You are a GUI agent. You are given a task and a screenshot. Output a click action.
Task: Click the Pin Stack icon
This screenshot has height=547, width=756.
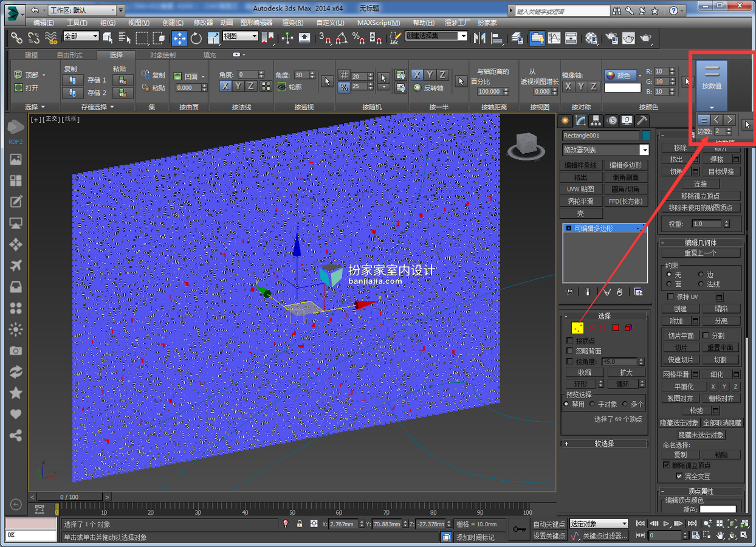click(569, 292)
